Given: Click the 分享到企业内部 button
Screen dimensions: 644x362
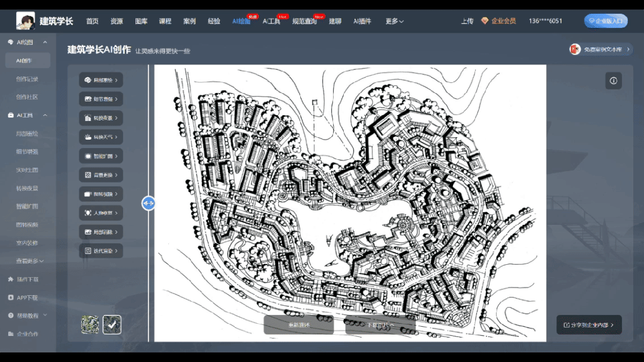Looking at the screenshot, I should coord(589,324).
